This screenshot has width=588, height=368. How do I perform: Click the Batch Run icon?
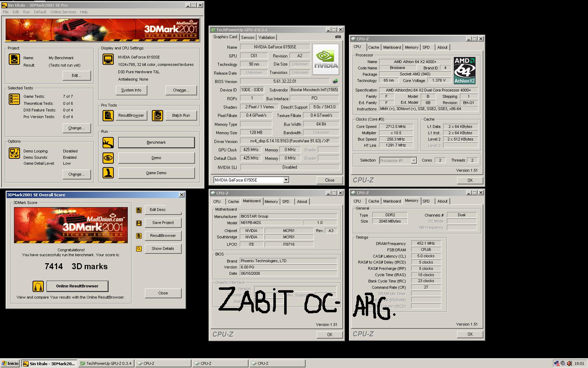point(157,115)
